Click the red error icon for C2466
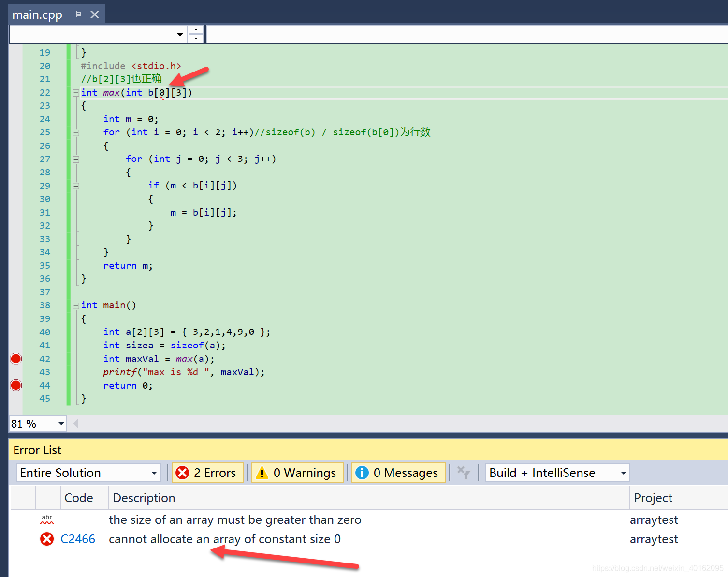Viewport: 728px width, 577px height. point(47,539)
